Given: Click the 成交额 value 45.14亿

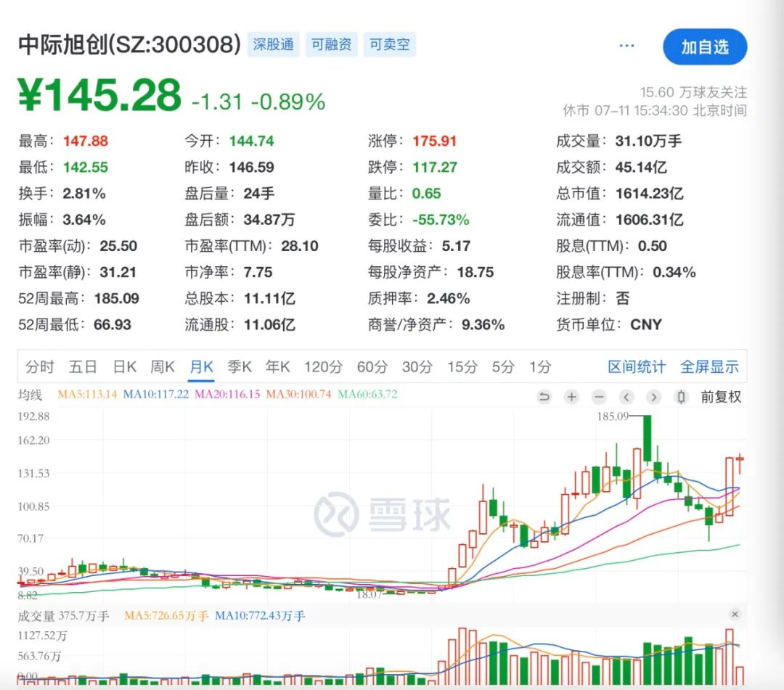Looking at the screenshot, I should [641, 167].
